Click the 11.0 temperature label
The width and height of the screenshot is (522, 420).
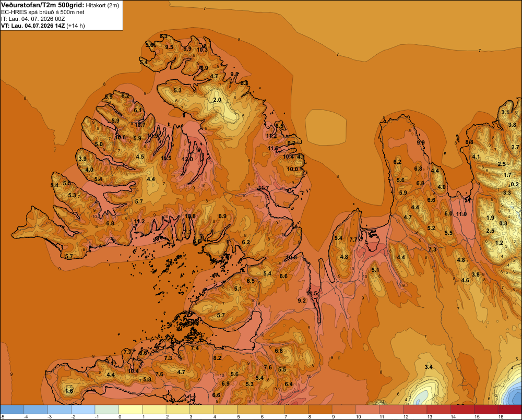coord(461,214)
